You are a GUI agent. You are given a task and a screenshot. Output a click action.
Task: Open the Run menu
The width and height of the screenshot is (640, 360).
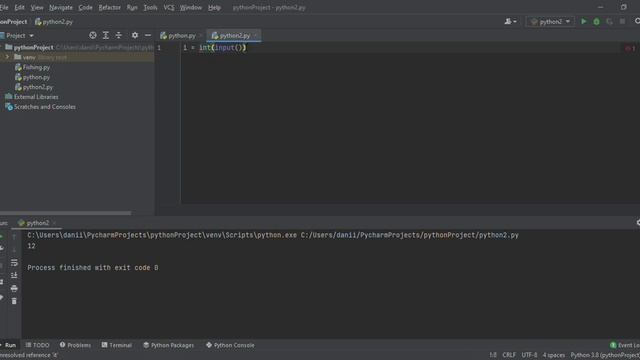132,7
